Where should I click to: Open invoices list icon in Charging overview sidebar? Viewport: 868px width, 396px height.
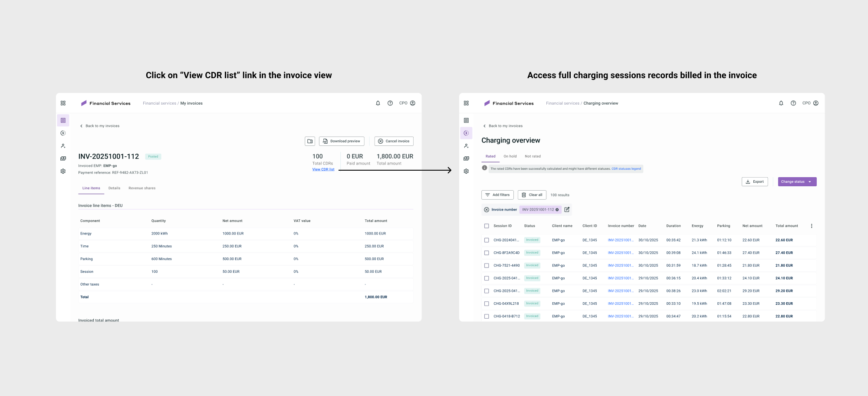(x=466, y=120)
